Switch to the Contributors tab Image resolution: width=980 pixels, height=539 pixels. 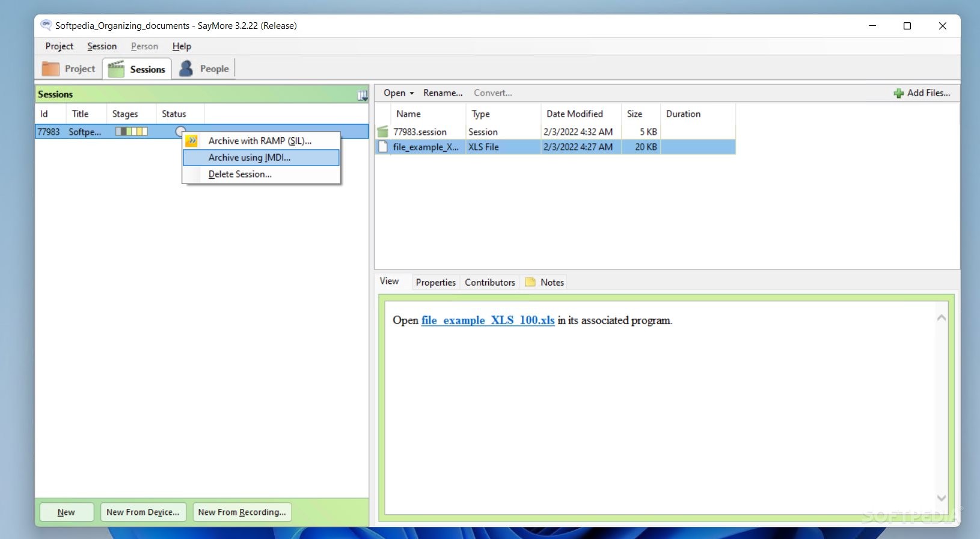[x=490, y=282]
